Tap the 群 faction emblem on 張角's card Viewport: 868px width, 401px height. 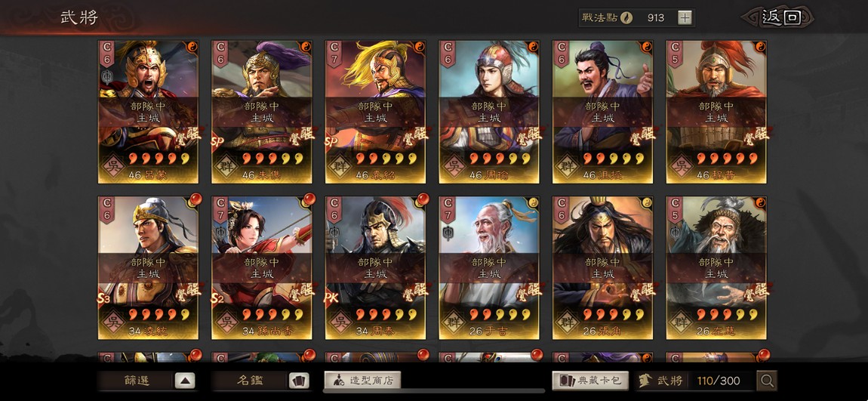568,322
